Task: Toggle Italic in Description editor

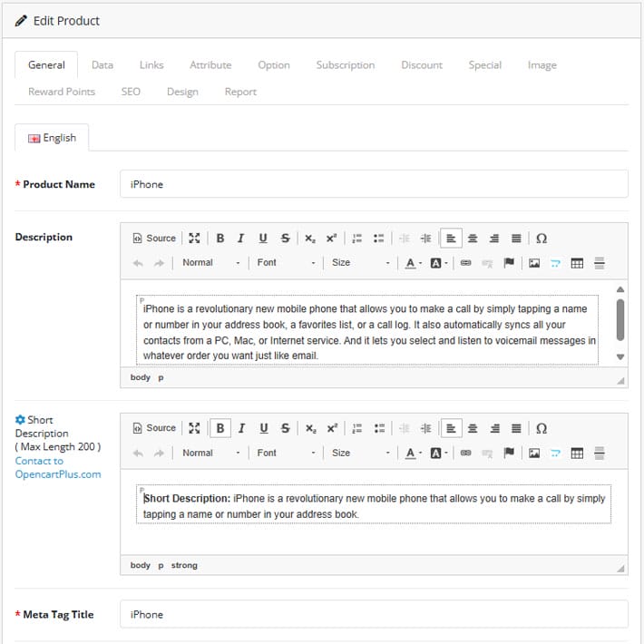Action: pyautogui.click(x=241, y=239)
